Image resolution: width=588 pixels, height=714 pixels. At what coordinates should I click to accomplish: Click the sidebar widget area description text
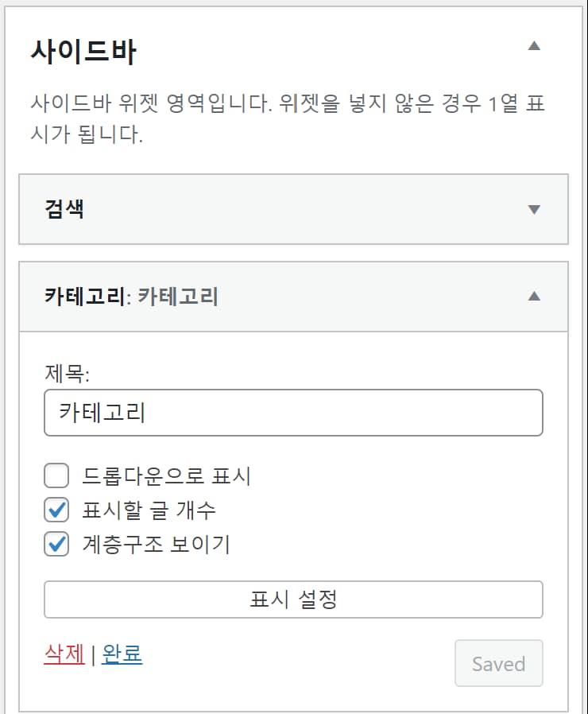(x=288, y=118)
